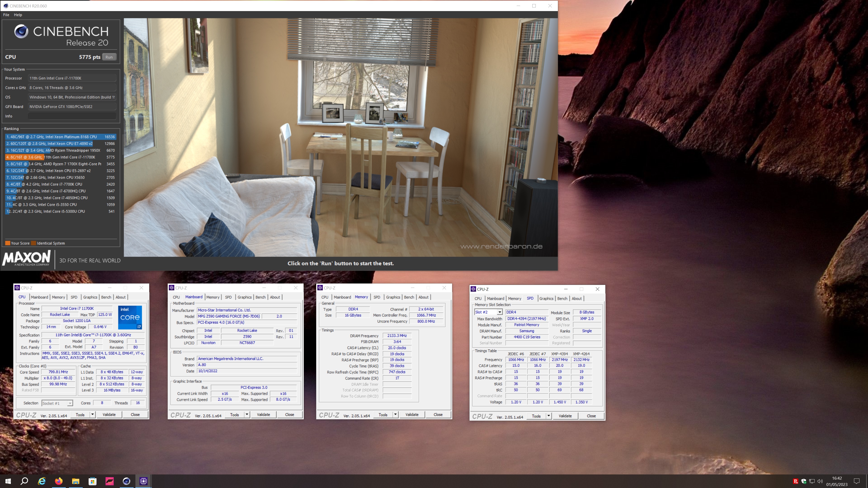
Task: Click the Windows Security tray icon
Action: [x=804, y=481]
